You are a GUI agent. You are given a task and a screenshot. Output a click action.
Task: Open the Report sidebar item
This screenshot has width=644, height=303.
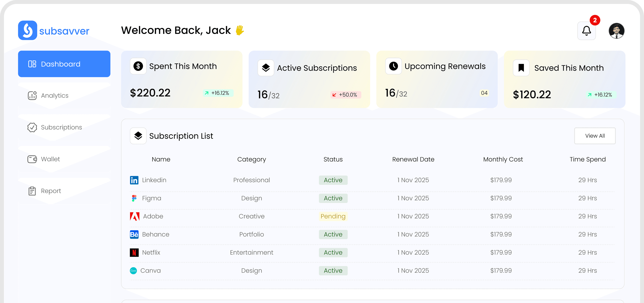point(51,191)
